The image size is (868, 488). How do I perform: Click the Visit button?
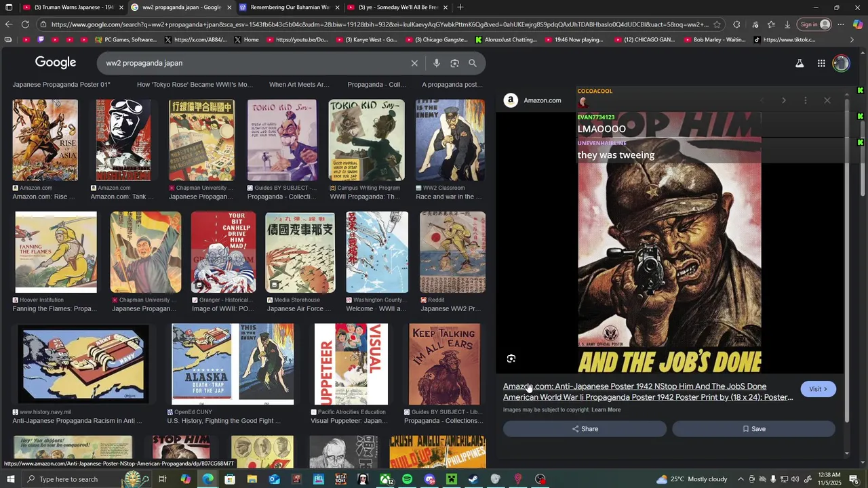point(818,389)
